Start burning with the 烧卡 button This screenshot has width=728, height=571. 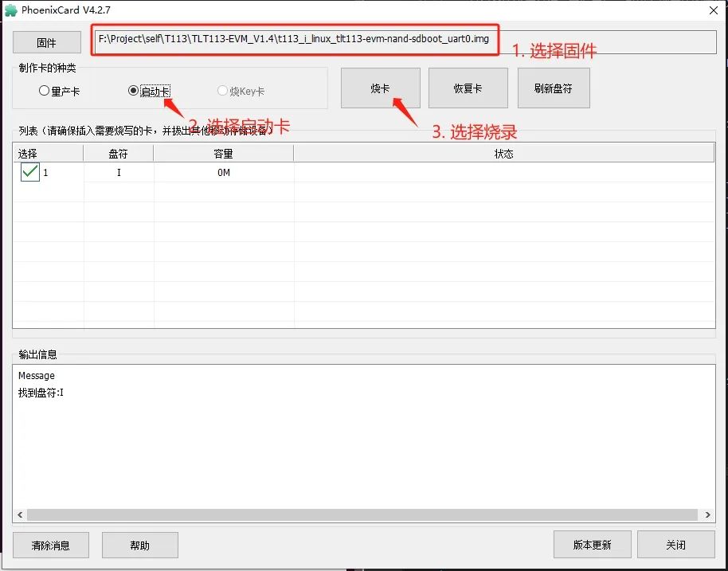380,88
